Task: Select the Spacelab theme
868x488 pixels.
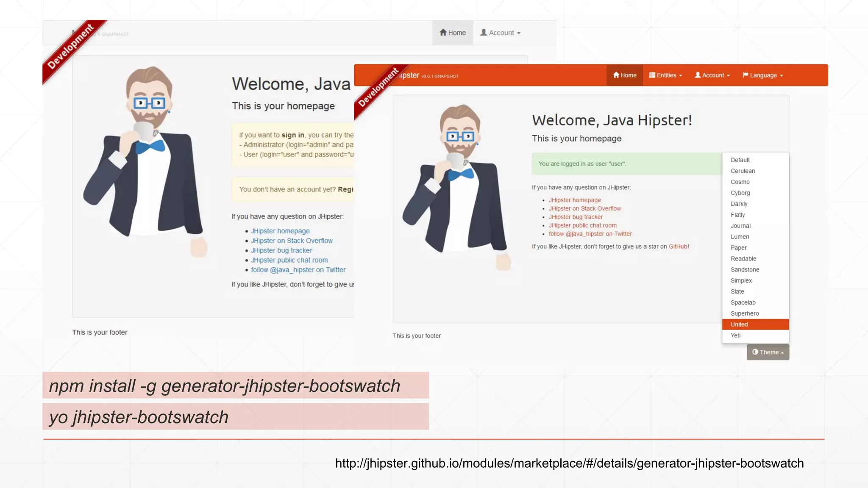Action: (x=755, y=302)
